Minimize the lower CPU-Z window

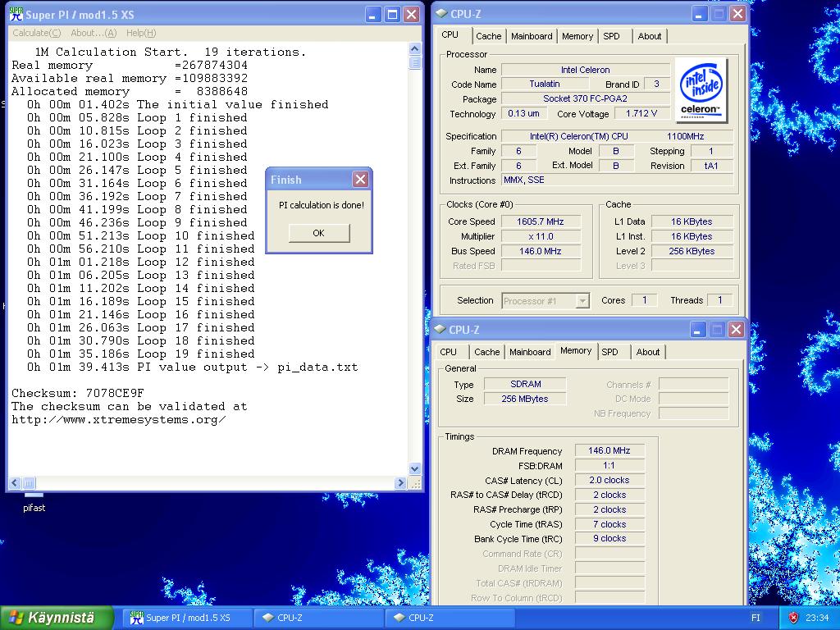point(697,330)
